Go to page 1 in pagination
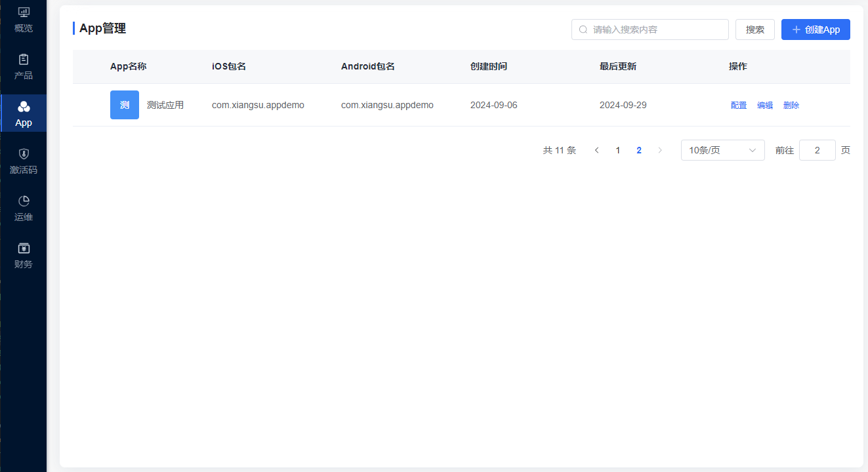The image size is (868, 472). [x=617, y=150]
